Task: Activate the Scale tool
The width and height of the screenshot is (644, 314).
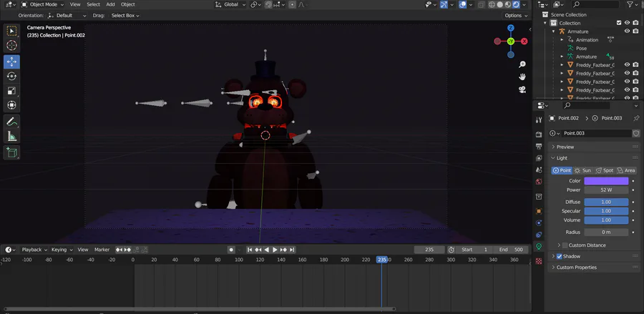Action: click(11, 91)
